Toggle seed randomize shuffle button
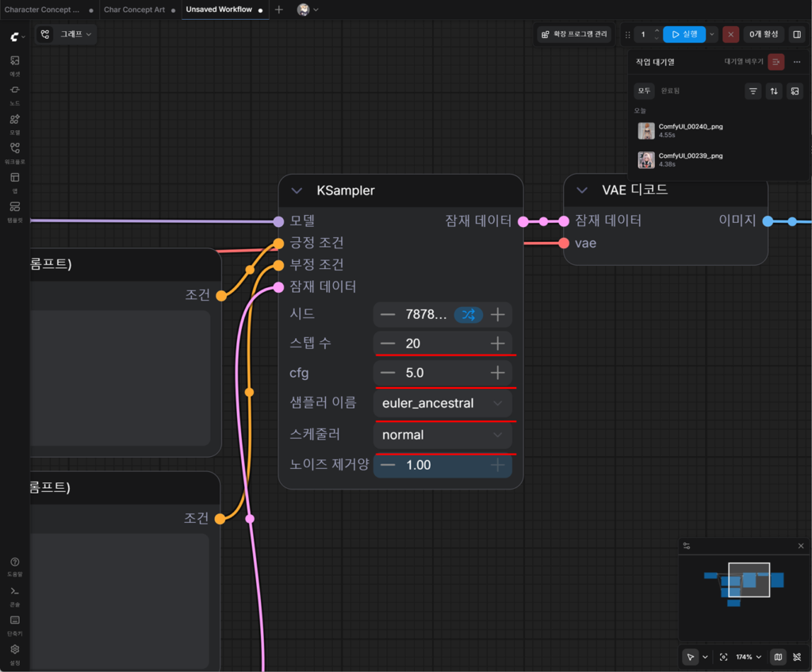 pos(468,314)
